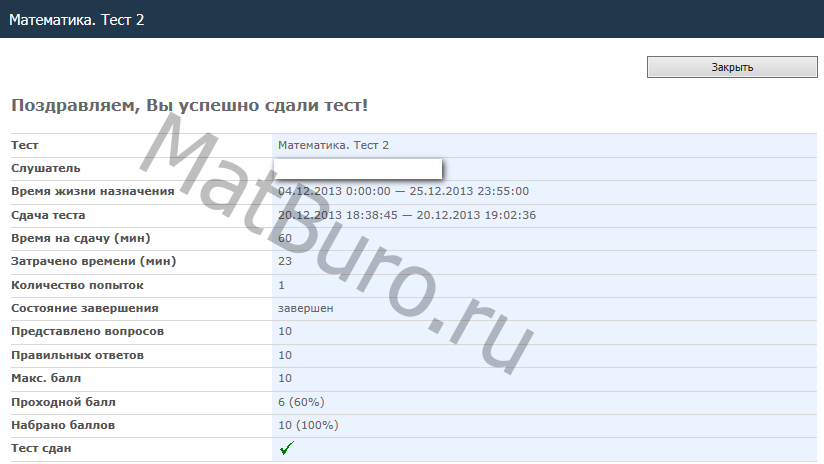Click the Математика. Тест 2 table value

coord(333,145)
